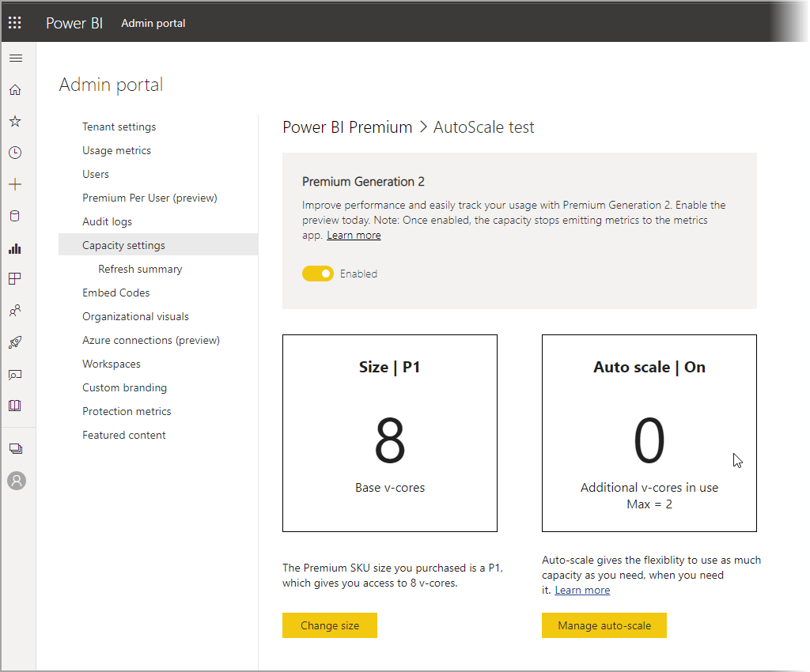Open Refresh summary

(x=141, y=270)
